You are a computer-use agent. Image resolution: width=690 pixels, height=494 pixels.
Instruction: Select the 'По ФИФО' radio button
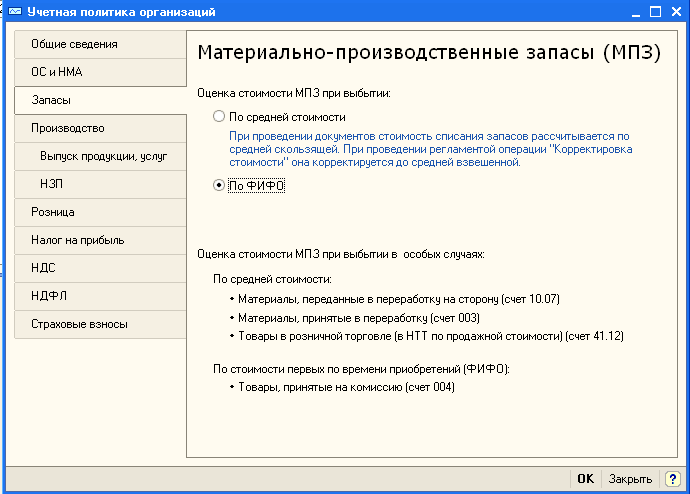(219, 185)
